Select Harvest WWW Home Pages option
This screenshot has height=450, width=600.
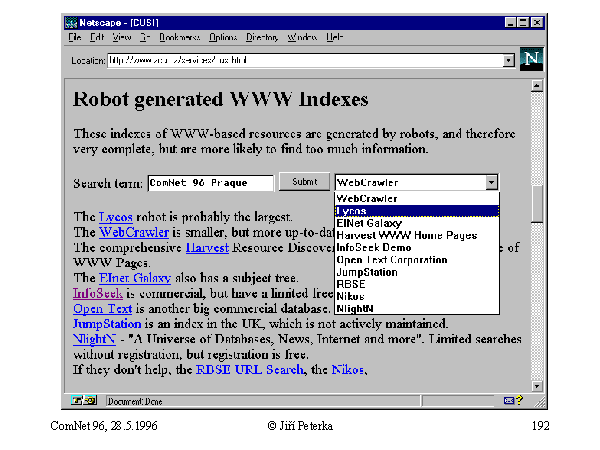pyautogui.click(x=417, y=235)
